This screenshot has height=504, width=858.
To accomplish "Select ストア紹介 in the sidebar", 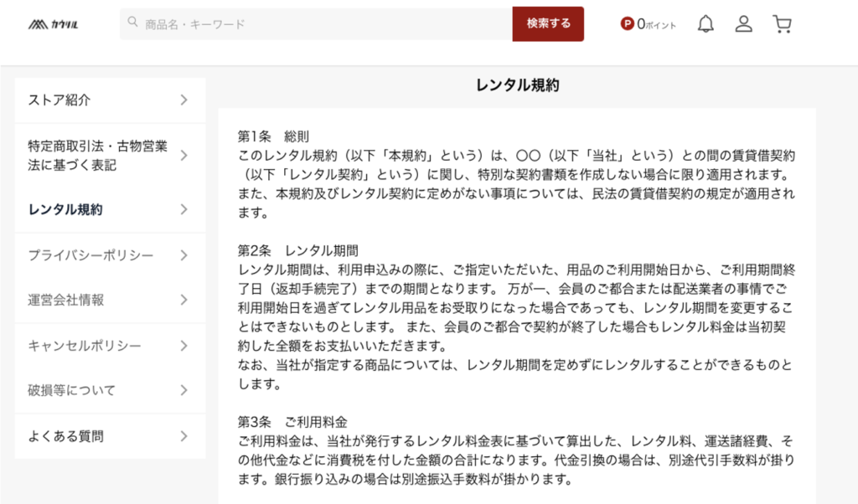I will pyautogui.click(x=59, y=100).
